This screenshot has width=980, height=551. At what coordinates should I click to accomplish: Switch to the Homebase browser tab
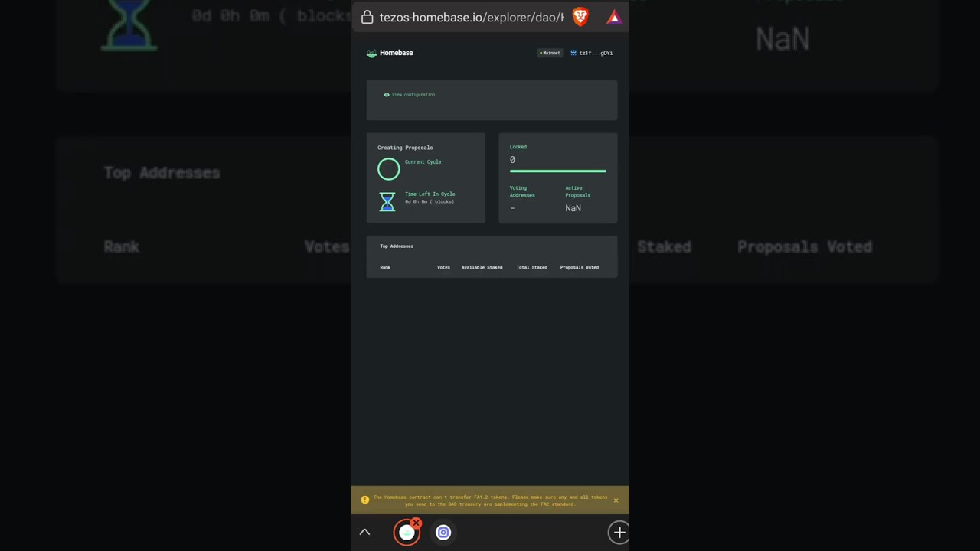tap(407, 533)
